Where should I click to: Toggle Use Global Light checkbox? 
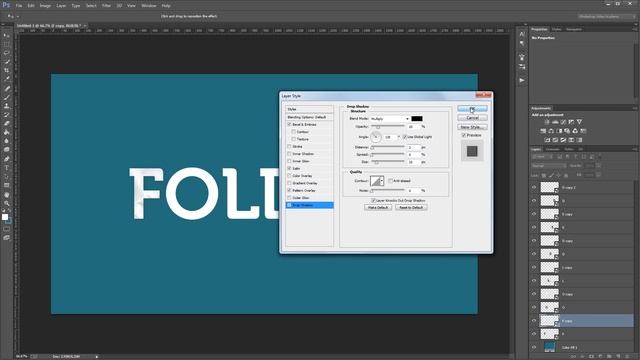(x=405, y=137)
